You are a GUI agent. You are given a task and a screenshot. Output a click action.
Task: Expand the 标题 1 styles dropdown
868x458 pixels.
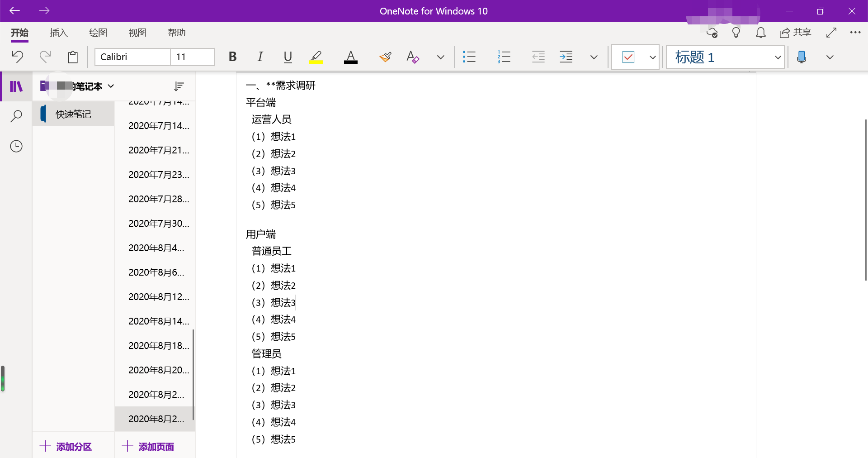778,57
